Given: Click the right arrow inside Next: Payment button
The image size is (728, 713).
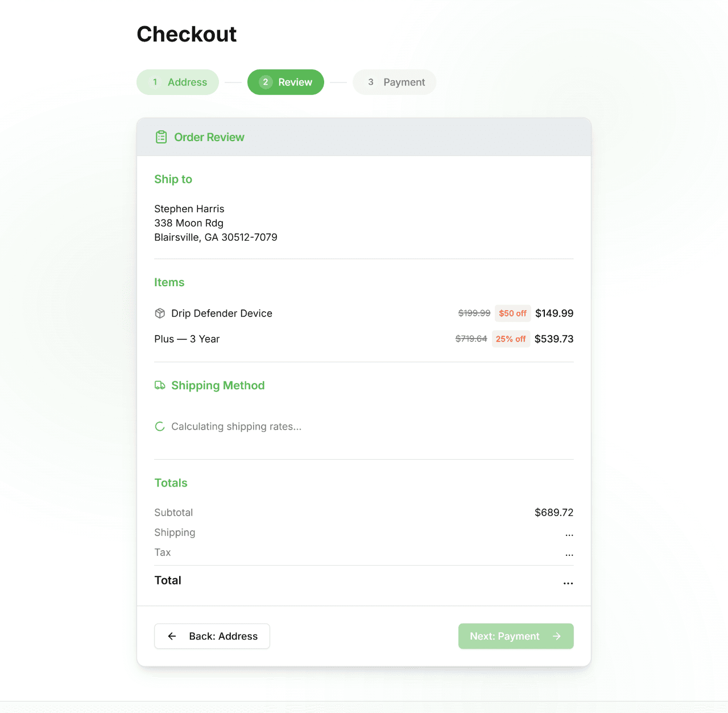Looking at the screenshot, I should click(x=556, y=636).
